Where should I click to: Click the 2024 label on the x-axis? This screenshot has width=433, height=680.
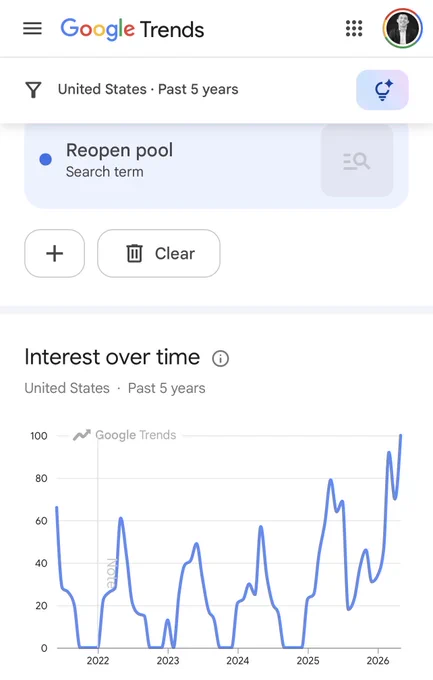click(x=238, y=660)
